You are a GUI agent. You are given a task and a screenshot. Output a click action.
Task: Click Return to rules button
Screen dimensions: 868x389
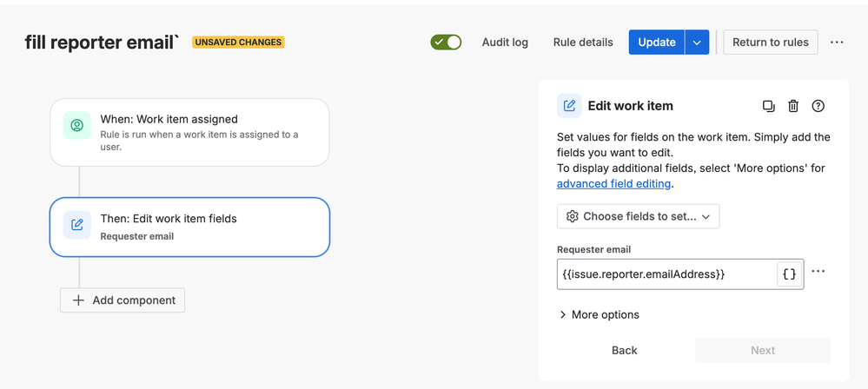pyautogui.click(x=770, y=42)
